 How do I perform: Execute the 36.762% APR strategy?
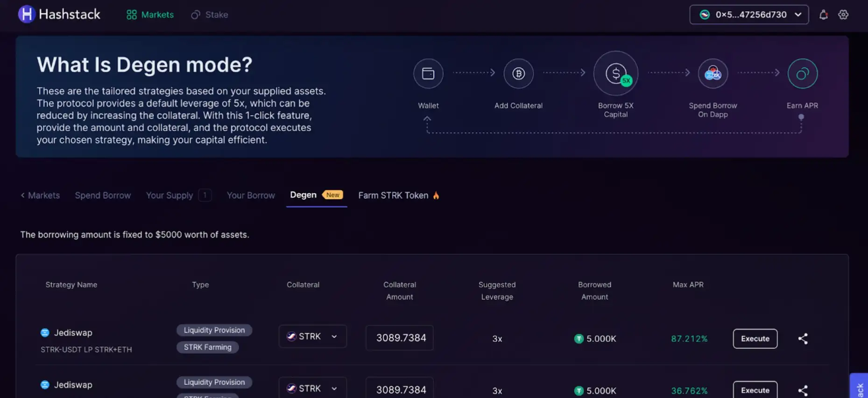(755, 390)
